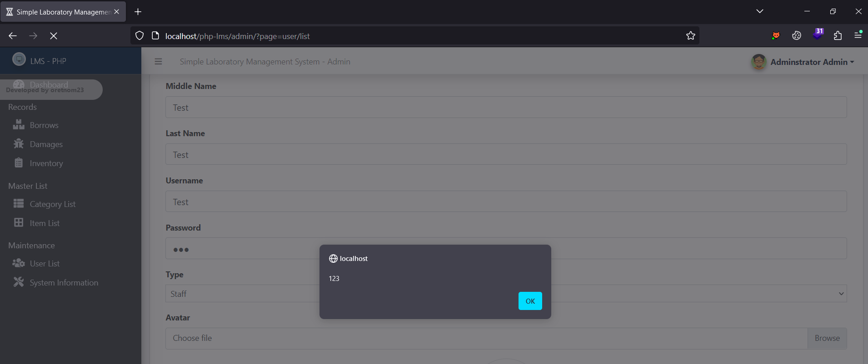Click the browser forward arrow

click(33, 36)
